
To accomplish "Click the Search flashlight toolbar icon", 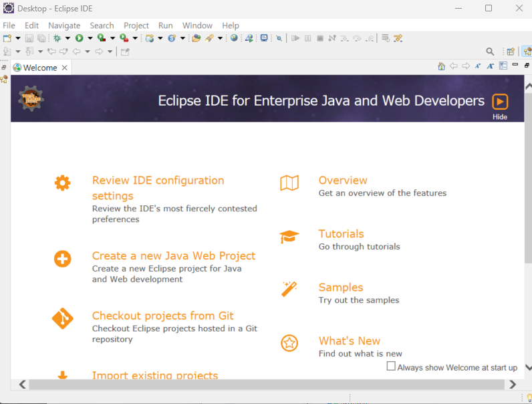I will (x=209, y=38).
